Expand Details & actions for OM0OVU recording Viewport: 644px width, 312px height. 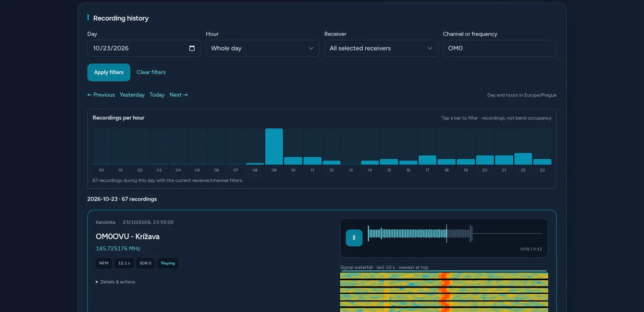click(115, 282)
